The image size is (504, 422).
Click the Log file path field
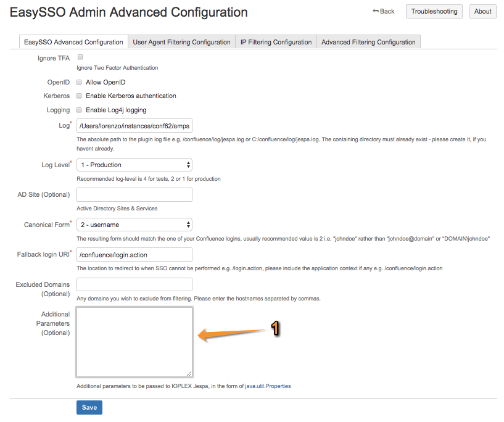(134, 125)
